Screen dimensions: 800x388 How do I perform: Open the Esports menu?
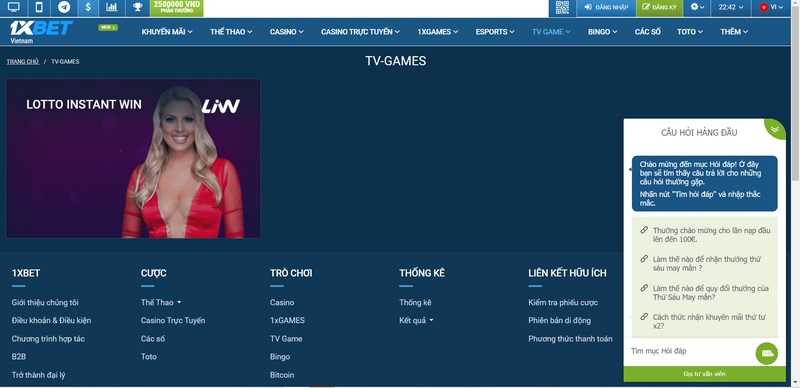pyautogui.click(x=495, y=32)
